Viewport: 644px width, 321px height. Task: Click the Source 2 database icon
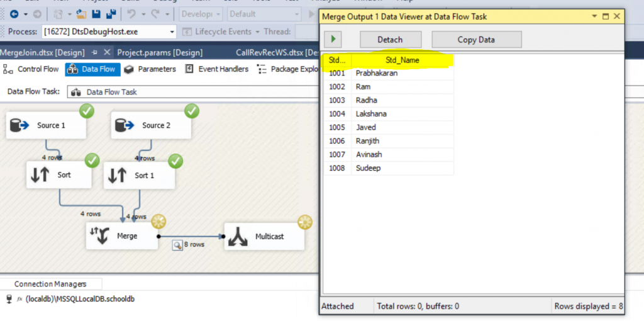(x=125, y=125)
